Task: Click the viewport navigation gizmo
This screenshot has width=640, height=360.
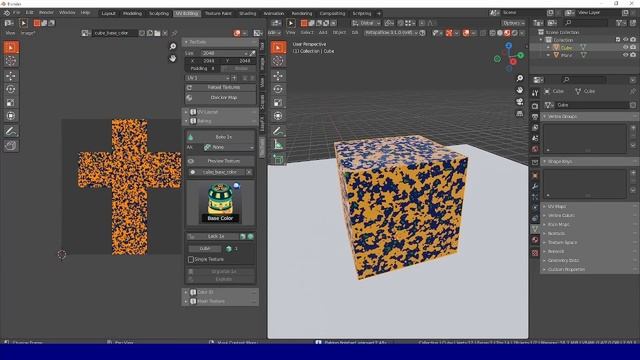Action: [x=509, y=58]
